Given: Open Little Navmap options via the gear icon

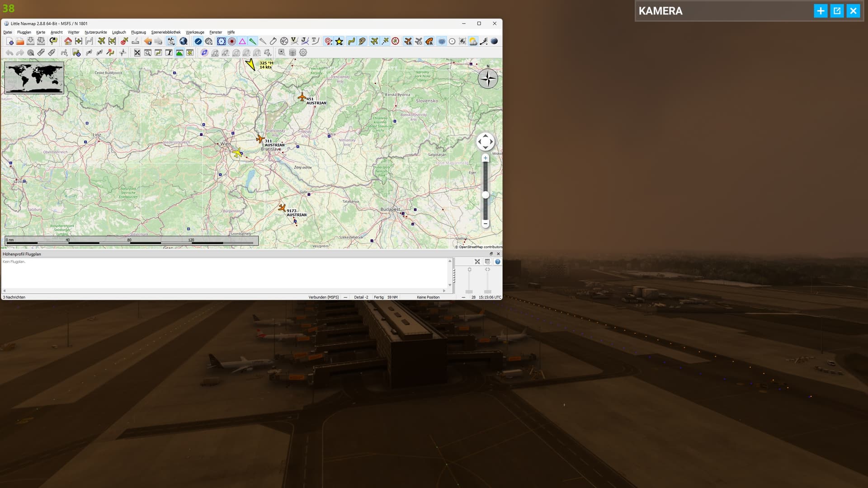Looking at the screenshot, I should (x=302, y=52).
